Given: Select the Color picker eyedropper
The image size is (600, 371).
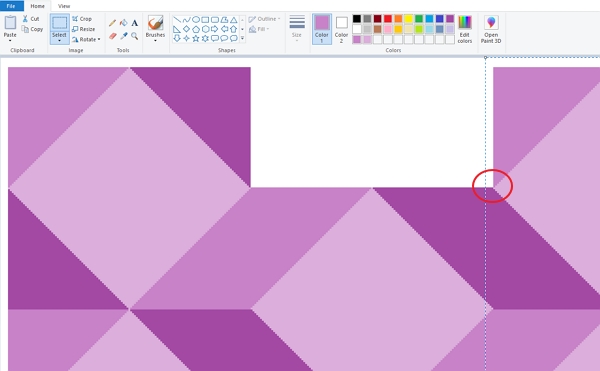Looking at the screenshot, I should pos(123,36).
